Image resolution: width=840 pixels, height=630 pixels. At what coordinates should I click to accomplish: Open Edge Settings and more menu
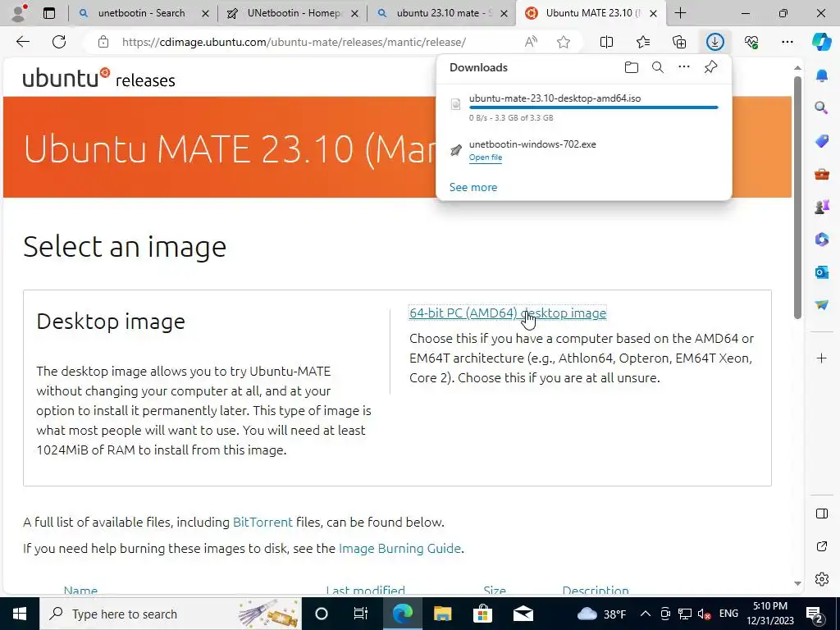pos(787,42)
